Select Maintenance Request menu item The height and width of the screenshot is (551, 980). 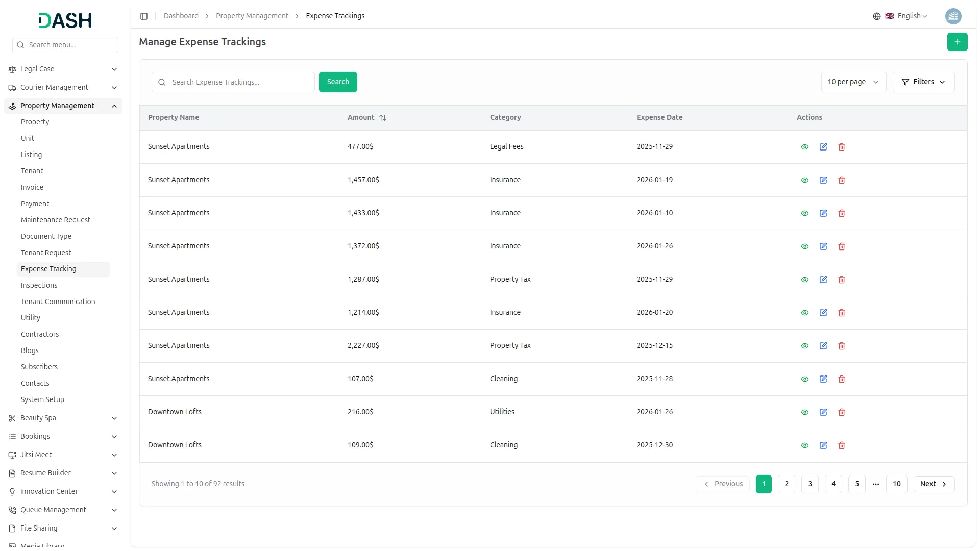point(56,220)
